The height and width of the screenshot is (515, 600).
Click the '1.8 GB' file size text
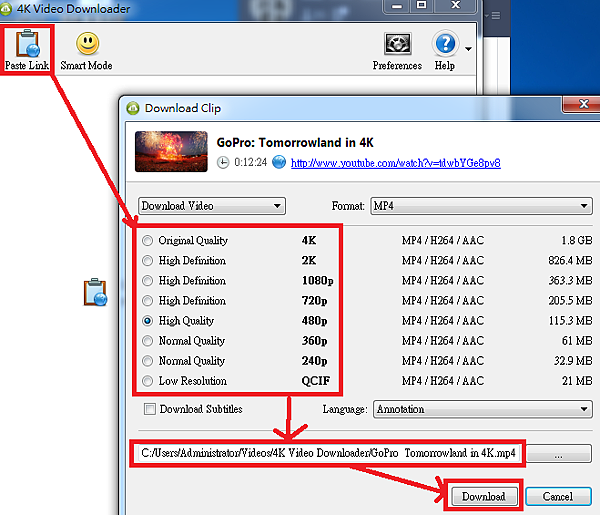click(577, 240)
